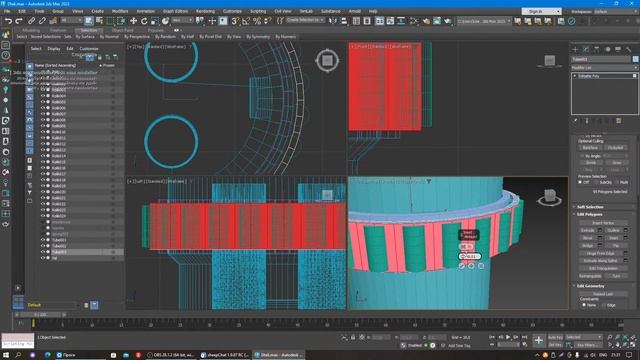
Task: Click the time slider handle
Action: (40, 315)
